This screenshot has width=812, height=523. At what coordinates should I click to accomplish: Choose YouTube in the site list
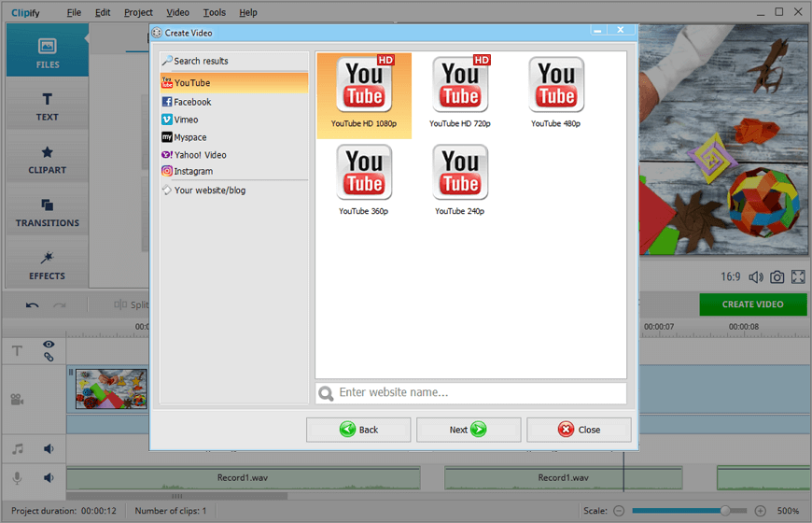coord(234,83)
